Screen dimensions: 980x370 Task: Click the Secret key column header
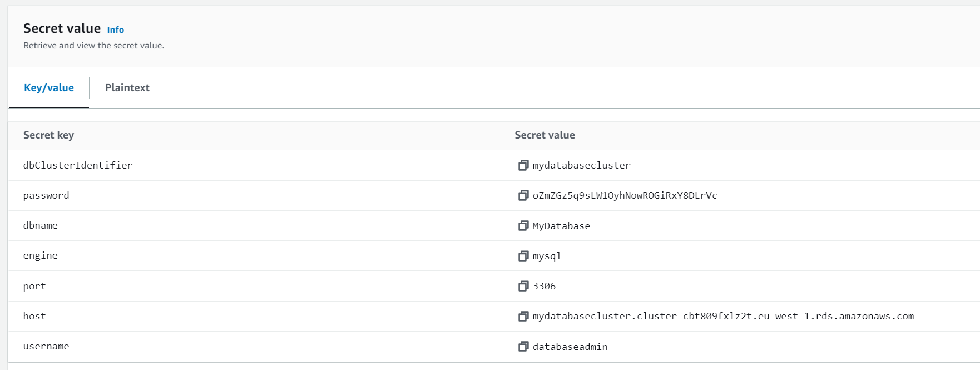48,135
